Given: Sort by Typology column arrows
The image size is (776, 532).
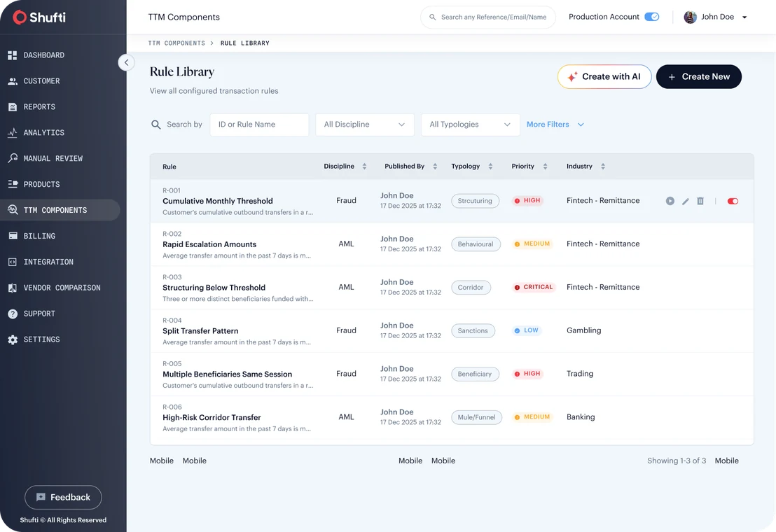Looking at the screenshot, I should (x=490, y=167).
